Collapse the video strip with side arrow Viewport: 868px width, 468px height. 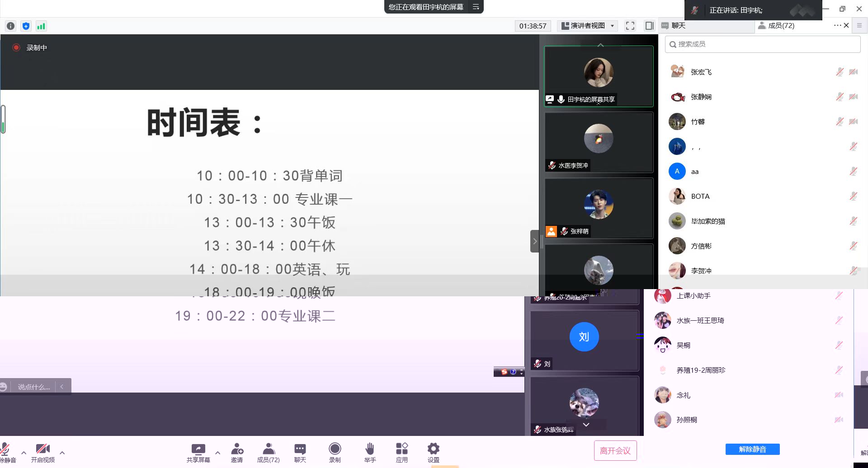tap(534, 241)
